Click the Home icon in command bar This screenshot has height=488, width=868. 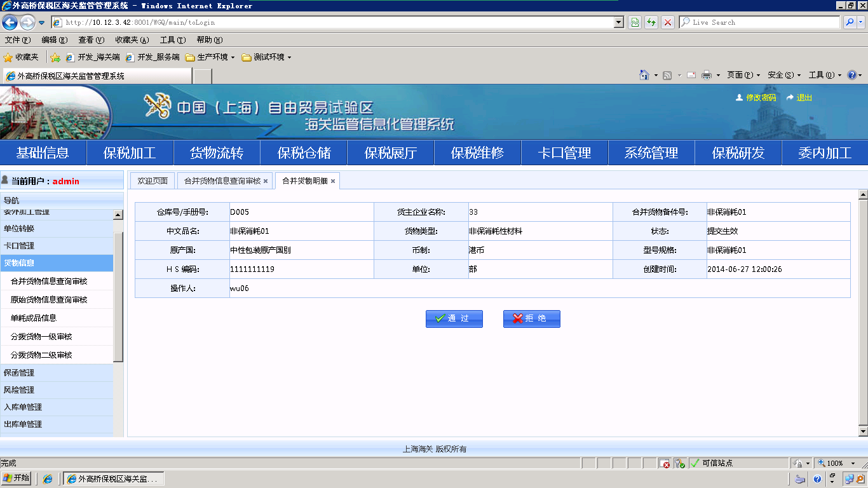(x=644, y=75)
